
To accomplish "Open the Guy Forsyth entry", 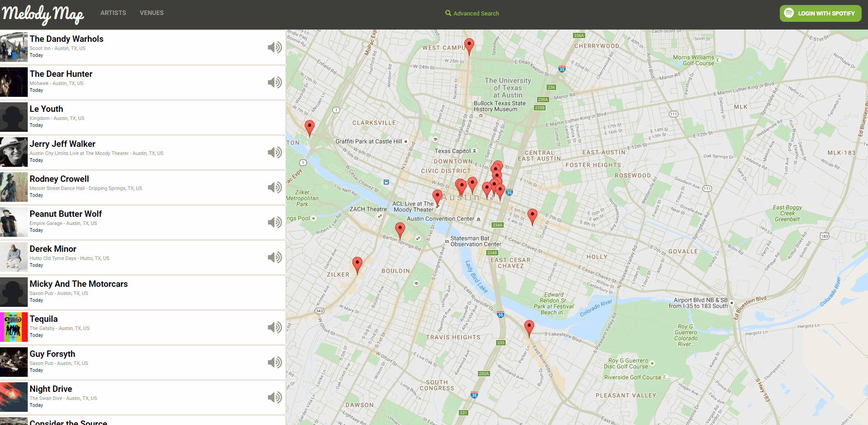I will pos(143,362).
